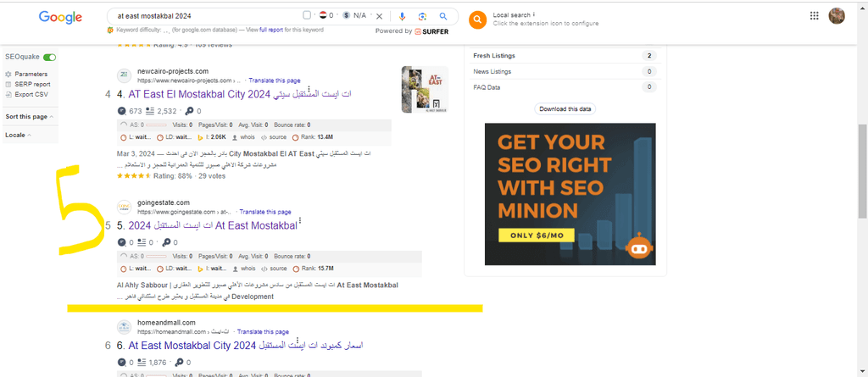The width and height of the screenshot is (868, 377).
Task: Translate the homeandmall.com page
Action: tap(263, 332)
